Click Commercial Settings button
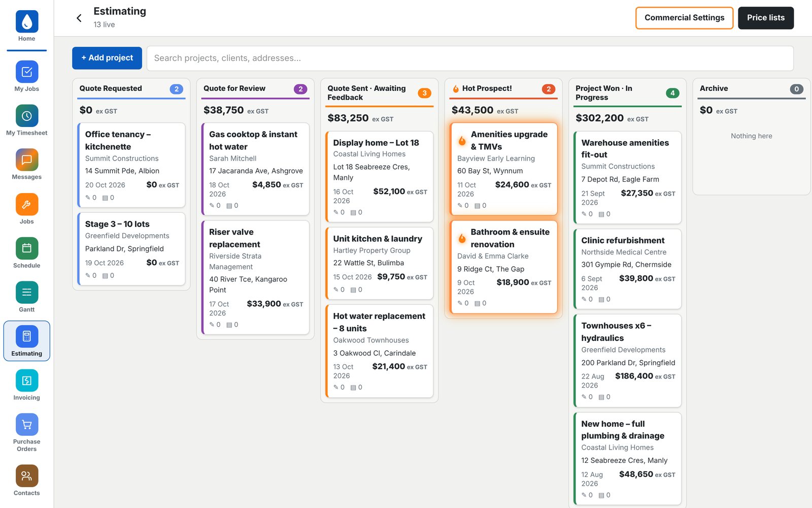Image resolution: width=812 pixels, height=508 pixels. (684, 18)
